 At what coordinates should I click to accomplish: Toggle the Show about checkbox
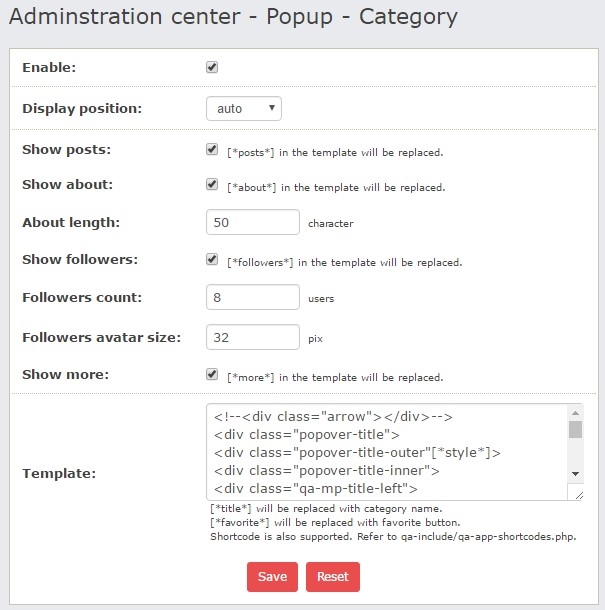212,185
